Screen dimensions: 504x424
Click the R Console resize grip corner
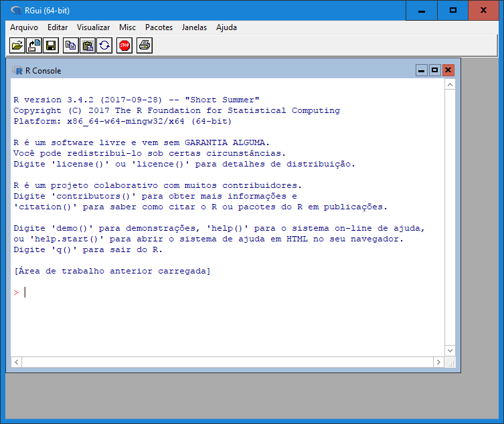coord(450,362)
